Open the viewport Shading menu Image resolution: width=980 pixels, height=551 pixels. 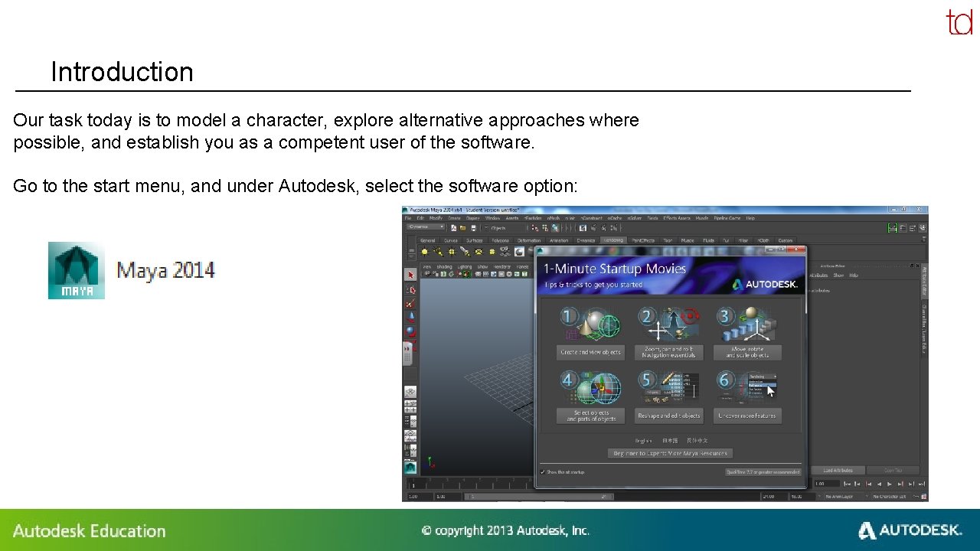(444, 266)
